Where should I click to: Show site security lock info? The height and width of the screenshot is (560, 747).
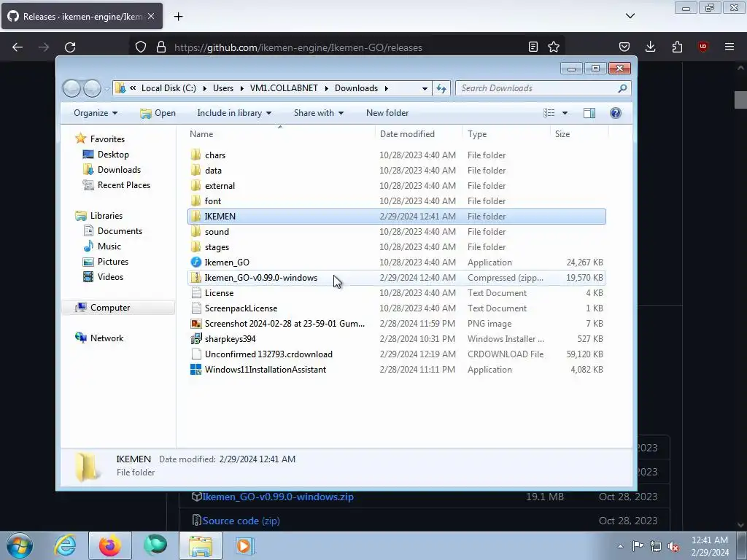click(x=161, y=47)
